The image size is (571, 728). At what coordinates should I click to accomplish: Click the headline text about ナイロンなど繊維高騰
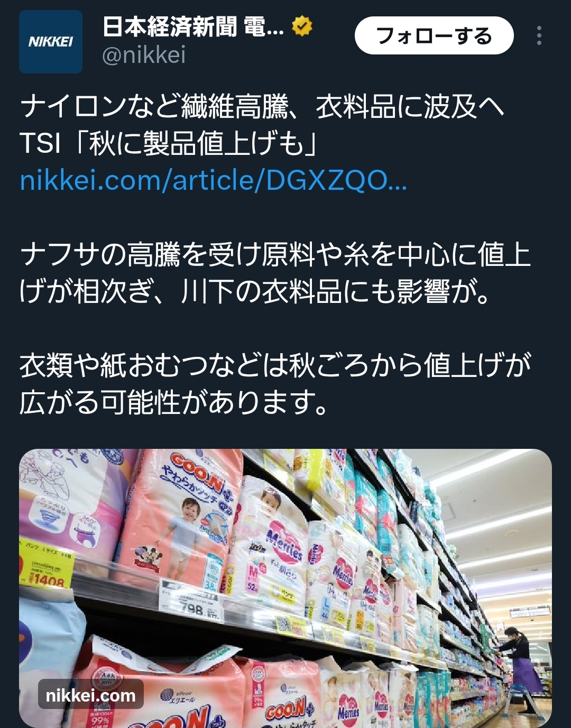click(x=262, y=107)
